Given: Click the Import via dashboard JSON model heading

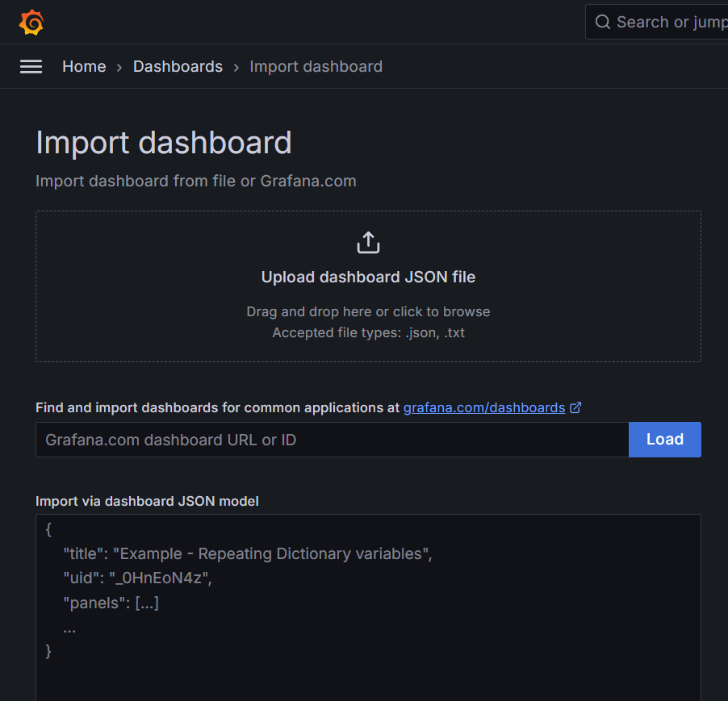Looking at the screenshot, I should click(147, 501).
